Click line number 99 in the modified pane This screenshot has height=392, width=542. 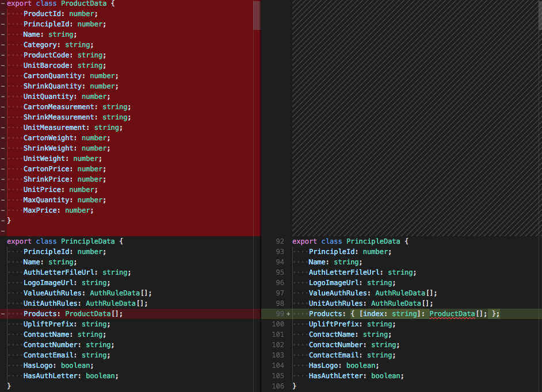(x=280, y=314)
